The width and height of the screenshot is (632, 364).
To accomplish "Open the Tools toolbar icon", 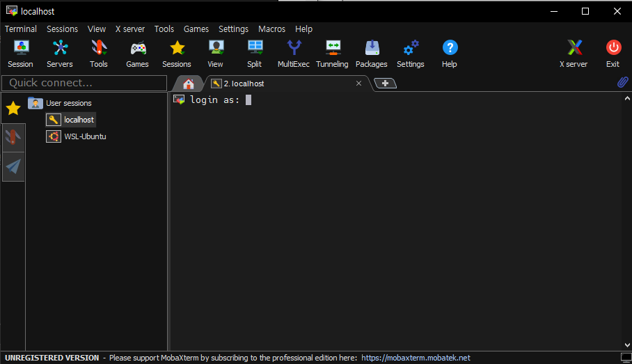I will point(99,54).
